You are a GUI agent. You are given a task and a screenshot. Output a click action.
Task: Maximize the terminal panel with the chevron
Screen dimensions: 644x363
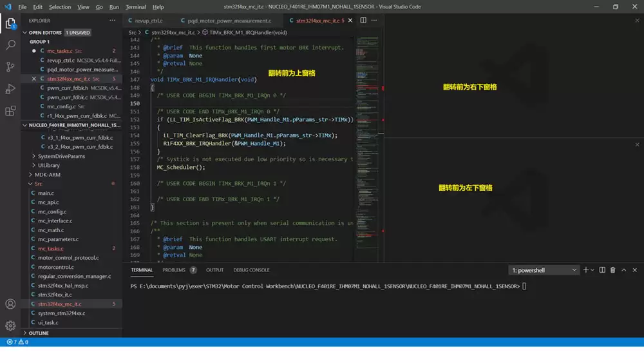click(x=623, y=270)
